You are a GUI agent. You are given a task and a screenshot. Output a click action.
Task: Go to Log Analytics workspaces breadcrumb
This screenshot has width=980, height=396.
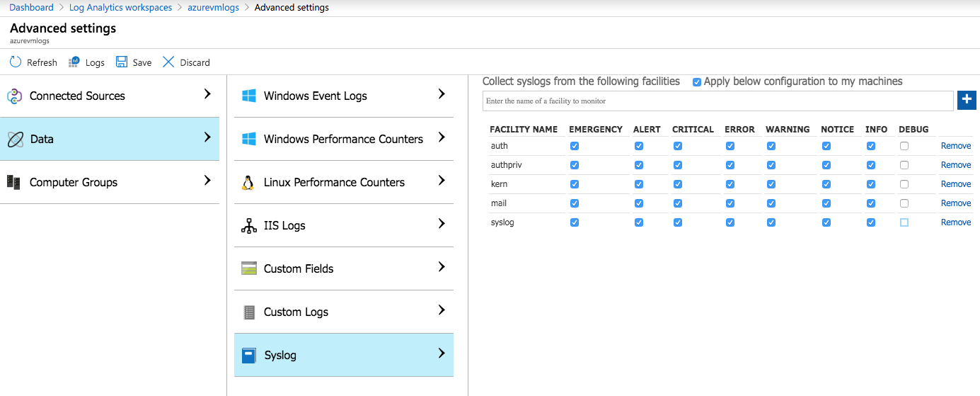pos(120,8)
